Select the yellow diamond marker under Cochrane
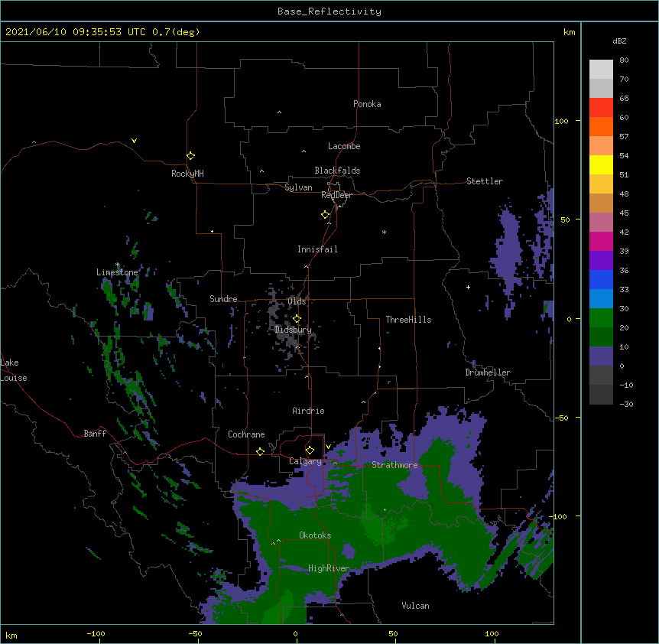The width and height of the screenshot is (659, 644). click(260, 451)
